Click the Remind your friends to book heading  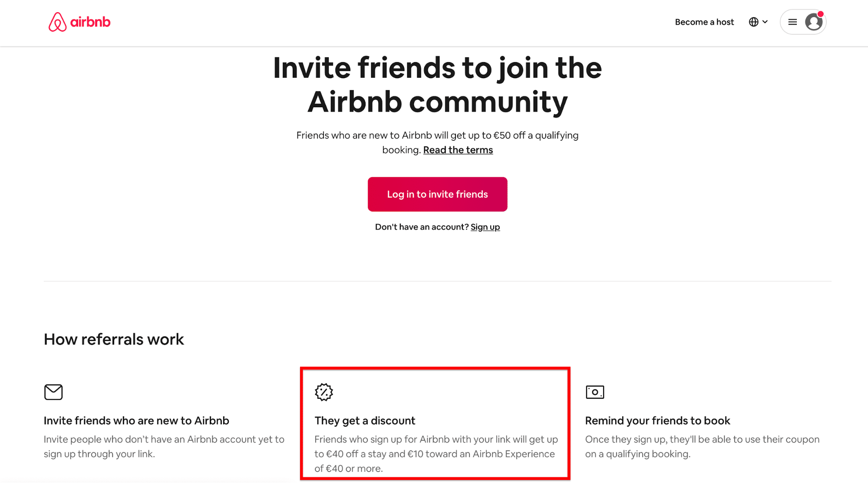click(657, 420)
